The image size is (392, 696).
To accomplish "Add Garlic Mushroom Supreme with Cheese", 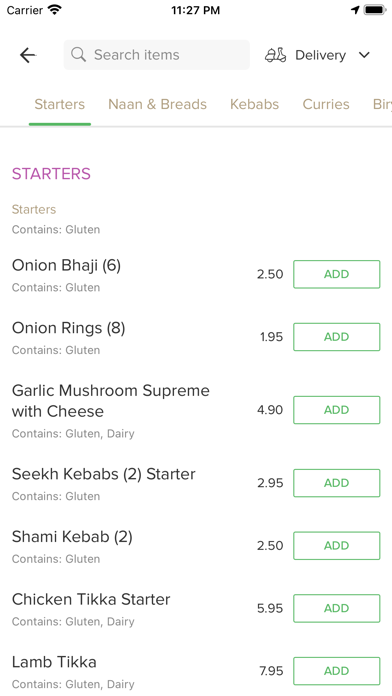I will pos(337,410).
